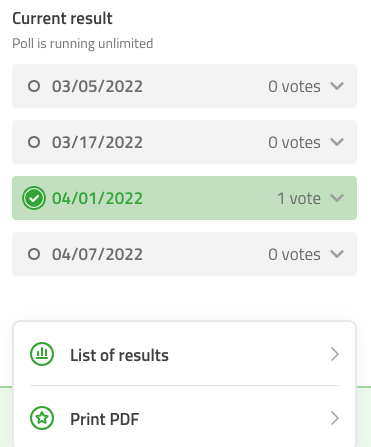This screenshot has width=371, height=447.
Task: Expand the 04/07/2022 votes chevron
Action: [x=337, y=254]
